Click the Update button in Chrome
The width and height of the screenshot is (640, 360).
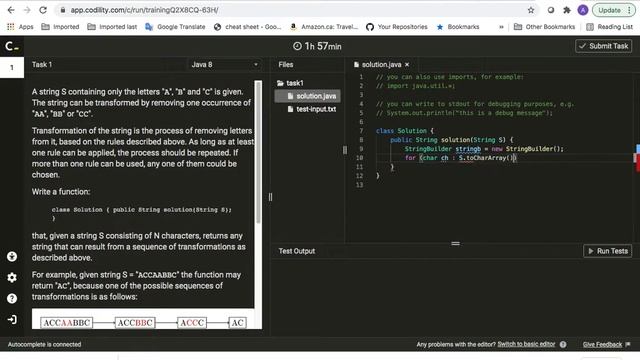click(x=609, y=10)
